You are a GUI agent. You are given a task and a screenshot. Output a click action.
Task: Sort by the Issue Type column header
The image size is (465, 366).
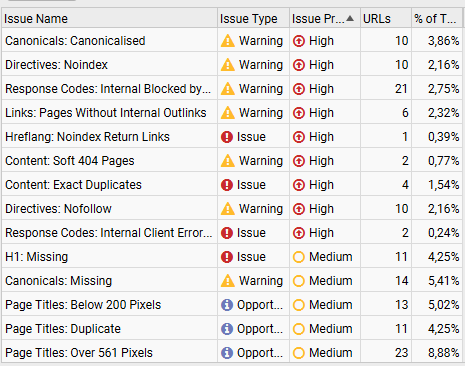[253, 19]
